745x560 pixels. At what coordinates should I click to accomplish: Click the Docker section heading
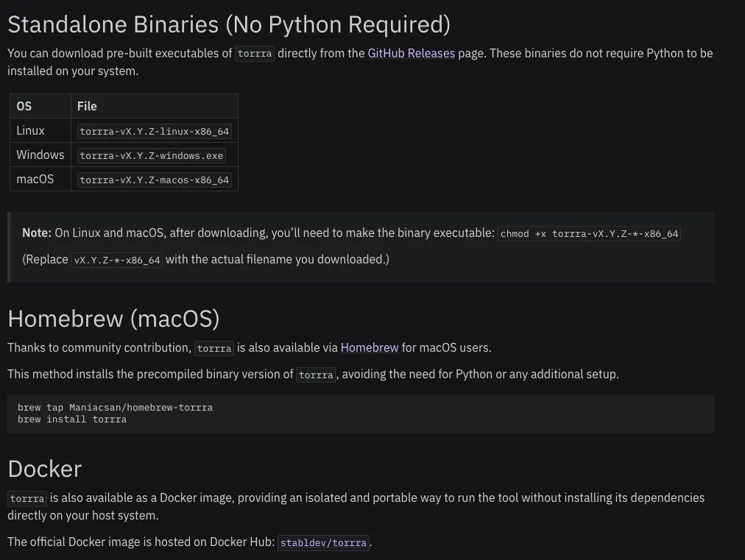point(44,469)
